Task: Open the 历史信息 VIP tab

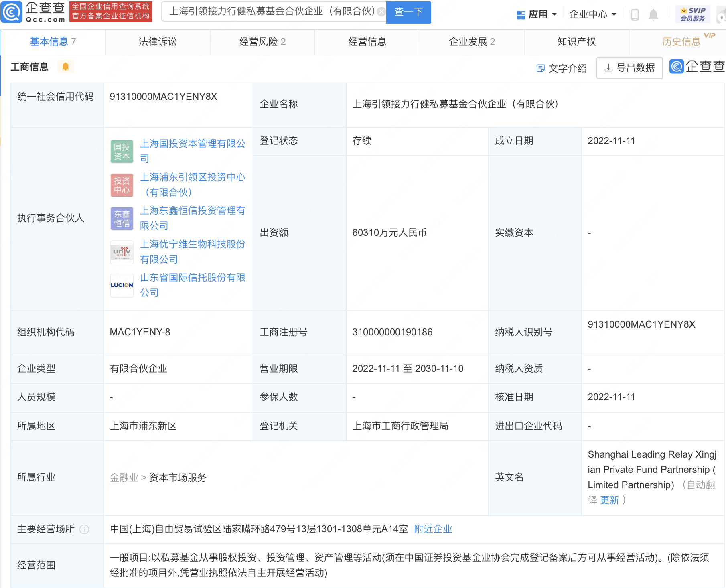Action: coord(681,42)
